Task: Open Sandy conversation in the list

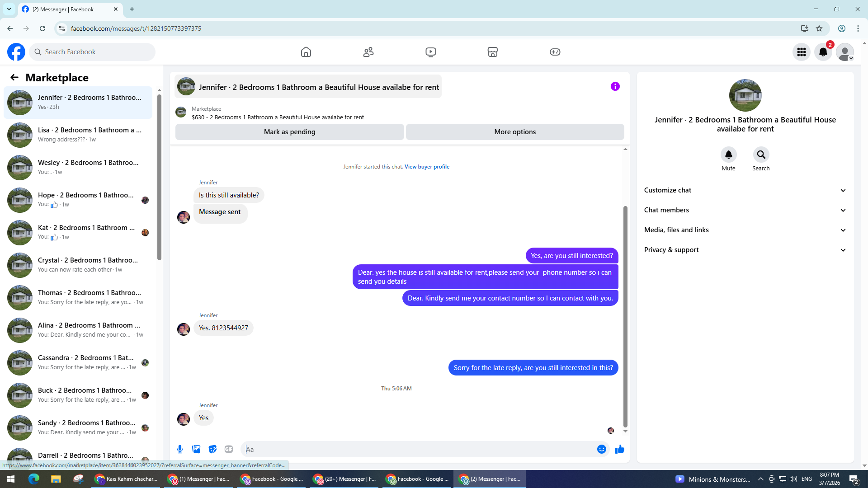Action: pyautogui.click(x=78, y=427)
